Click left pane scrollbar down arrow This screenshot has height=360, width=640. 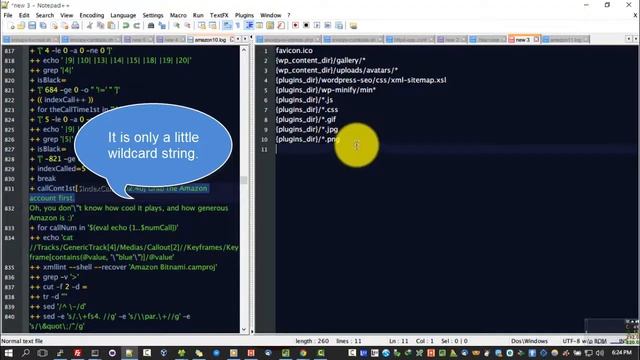point(244,329)
